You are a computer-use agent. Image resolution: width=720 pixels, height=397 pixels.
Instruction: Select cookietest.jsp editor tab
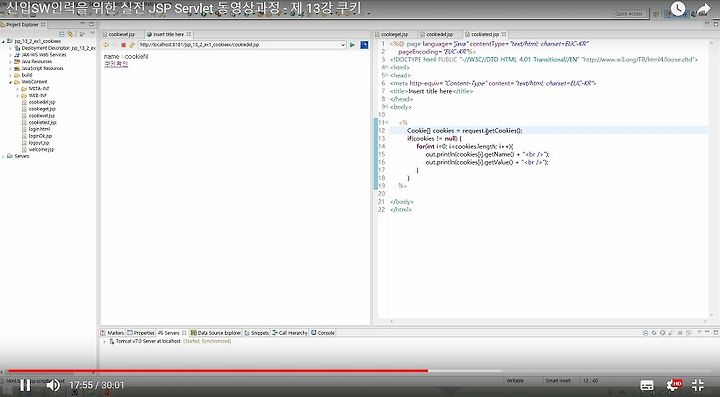click(485, 34)
